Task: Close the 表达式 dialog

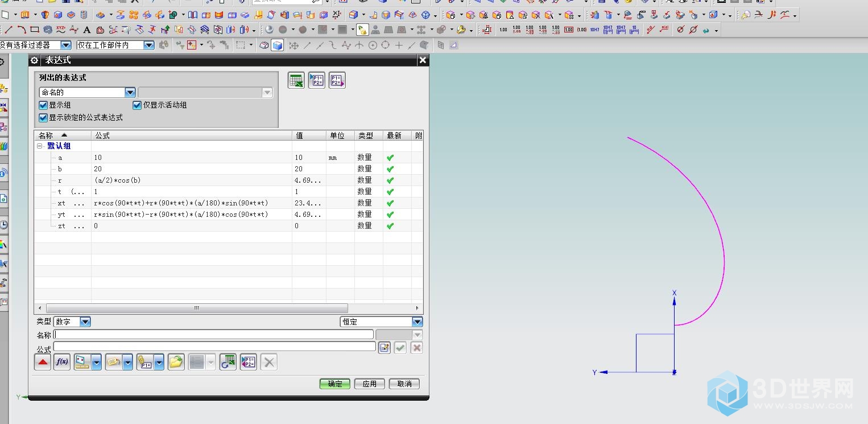Action: [x=422, y=60]
